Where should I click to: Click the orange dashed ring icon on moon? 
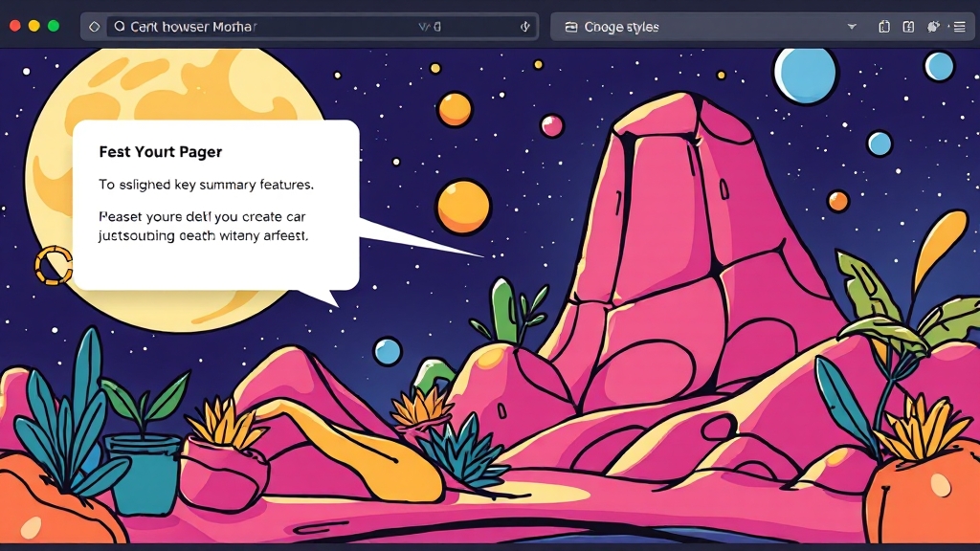coord(54,265)
